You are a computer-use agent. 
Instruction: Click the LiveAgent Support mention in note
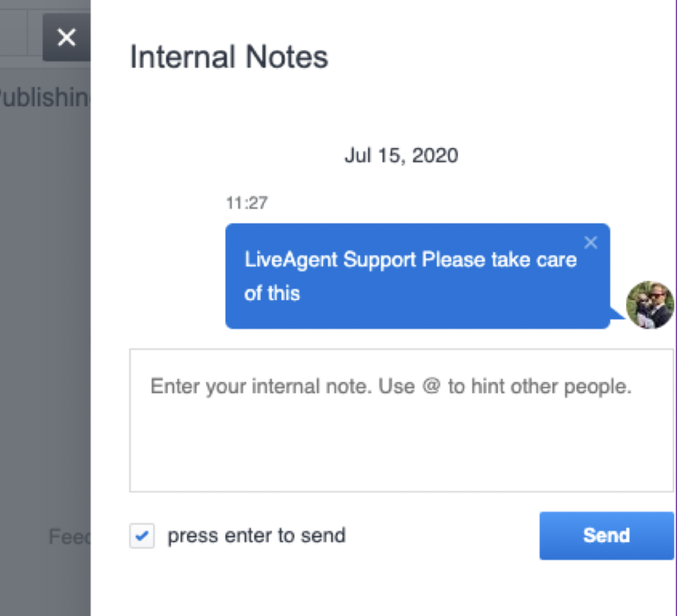(x=331, y=260)
